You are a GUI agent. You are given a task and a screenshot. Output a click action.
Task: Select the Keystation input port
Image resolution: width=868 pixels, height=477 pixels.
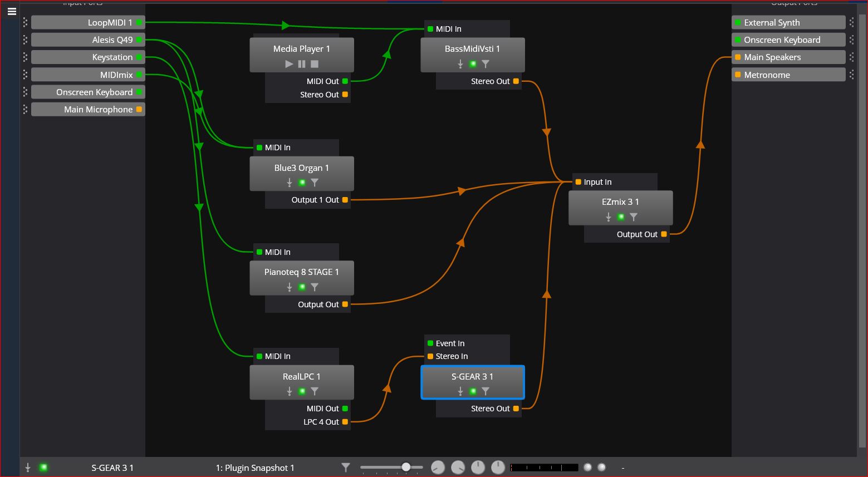point(88,57)
